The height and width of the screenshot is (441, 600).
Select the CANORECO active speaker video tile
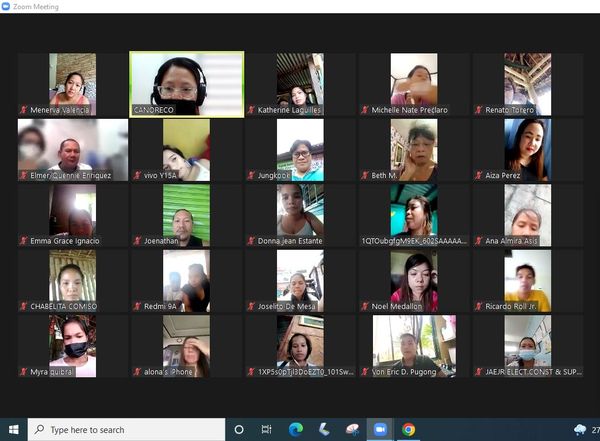(186, 84)
